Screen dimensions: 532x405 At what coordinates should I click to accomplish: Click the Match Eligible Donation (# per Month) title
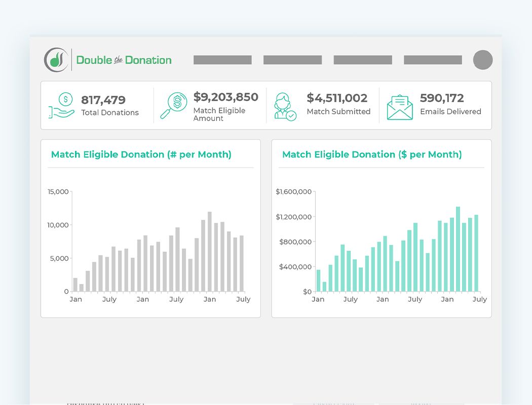(x=141, y=154)
